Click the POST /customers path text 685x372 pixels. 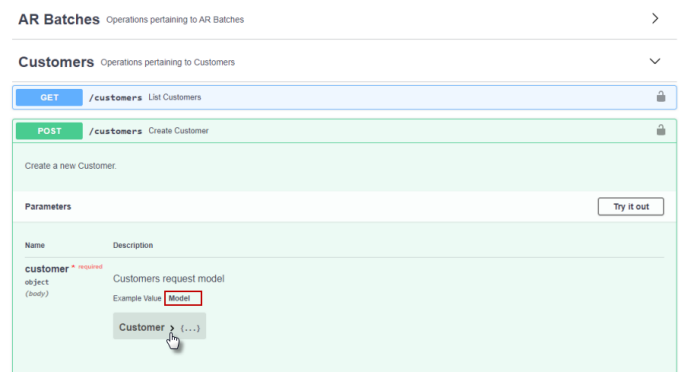point(115,131)
